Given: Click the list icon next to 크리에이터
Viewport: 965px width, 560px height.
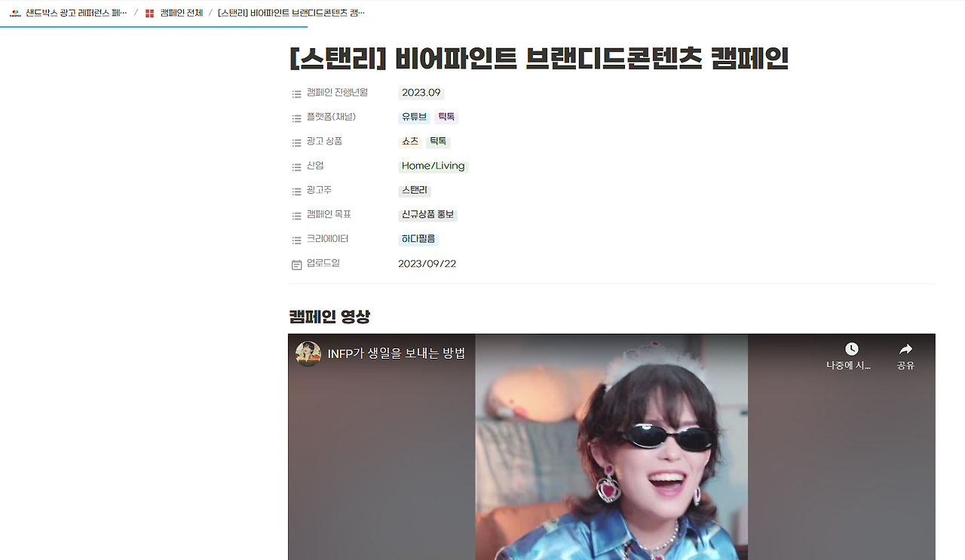Looking at the screenshot, I should coord(297,240).
